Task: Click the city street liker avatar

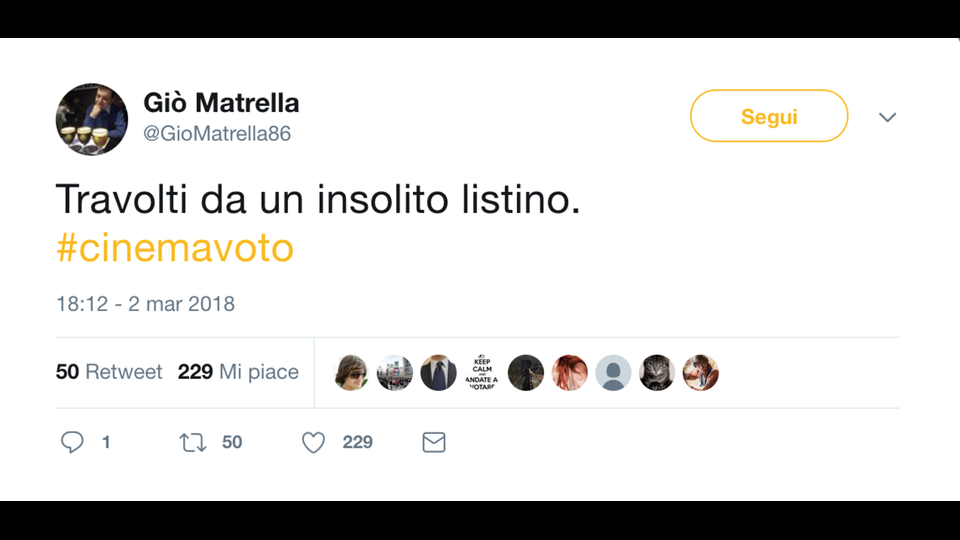Action: point(395,373)
